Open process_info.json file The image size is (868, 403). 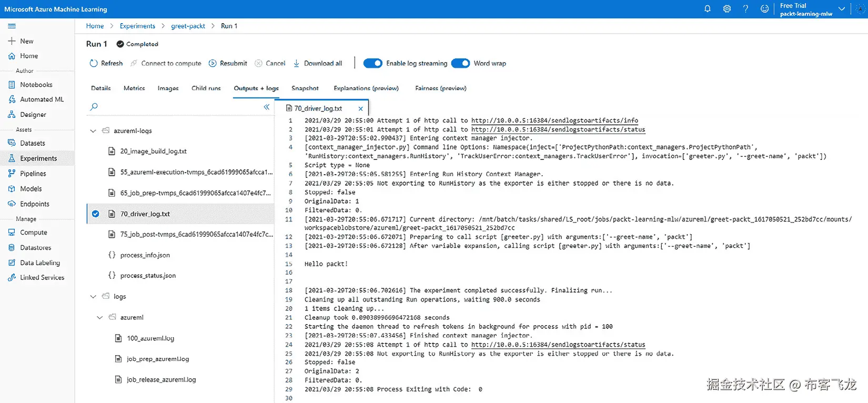tap(145, 255)
